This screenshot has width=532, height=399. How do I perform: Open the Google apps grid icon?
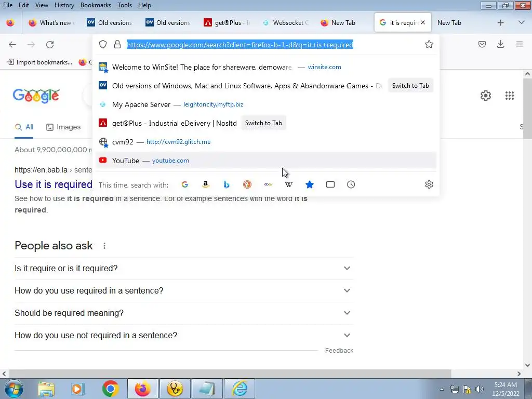(x=509, y=96)
